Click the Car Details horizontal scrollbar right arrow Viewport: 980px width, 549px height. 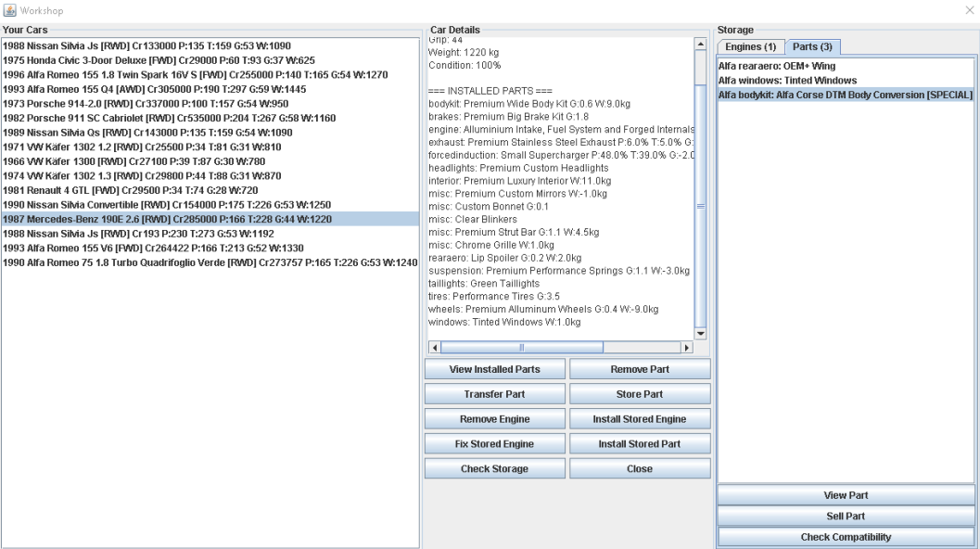tap(687, 347)
